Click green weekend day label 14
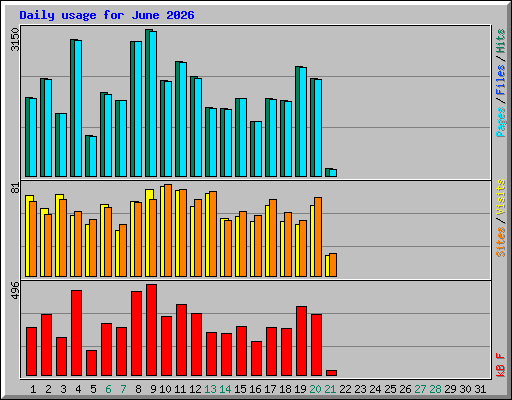512x400 pixels. click(x=225, y=389)
